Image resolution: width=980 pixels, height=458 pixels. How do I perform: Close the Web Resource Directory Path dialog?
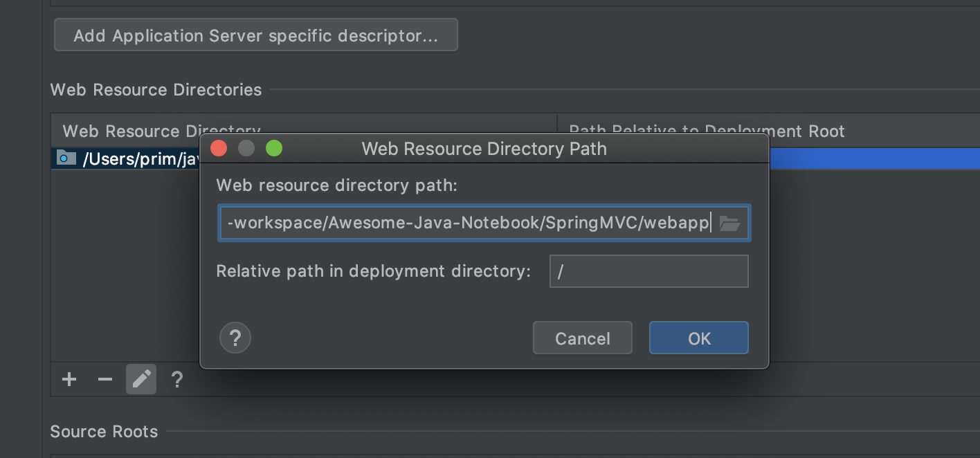[219, 149]
